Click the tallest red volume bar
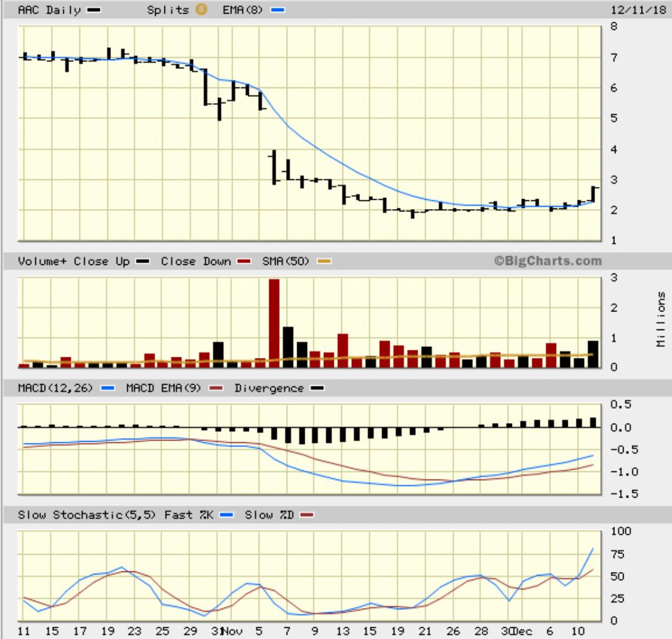This screenshot has height=639, width=672. click(x=274, y=323)
